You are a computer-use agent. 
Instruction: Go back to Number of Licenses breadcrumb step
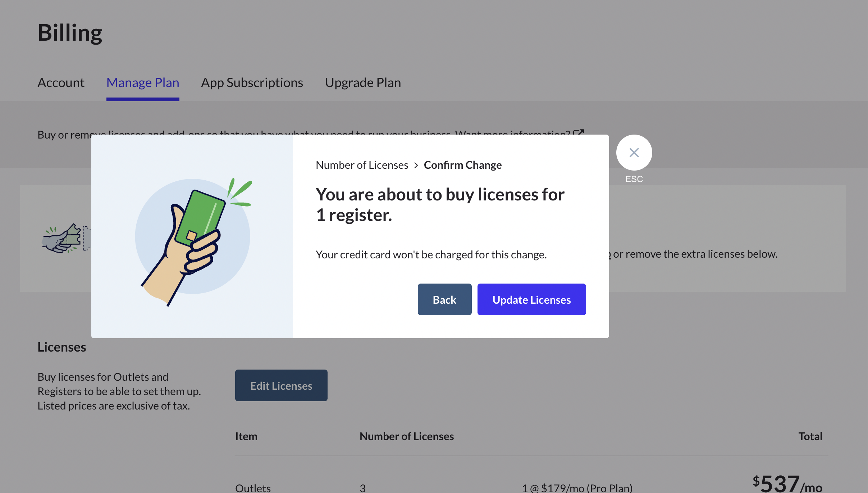362,165
